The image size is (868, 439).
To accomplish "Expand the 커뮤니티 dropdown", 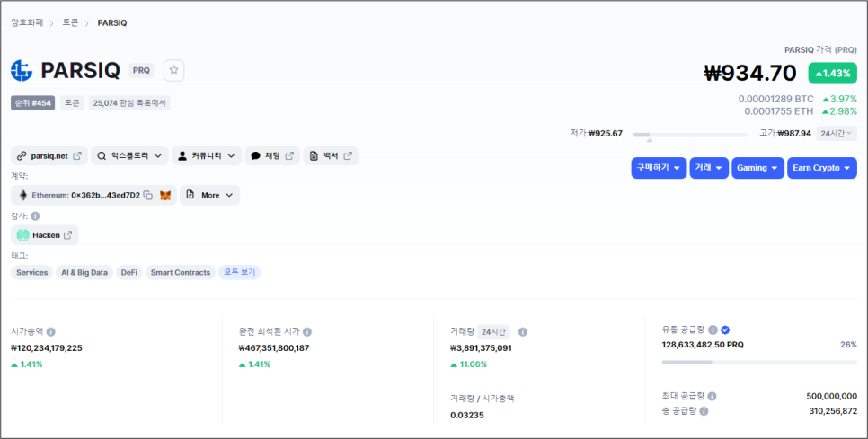I will tap(207, 156).
